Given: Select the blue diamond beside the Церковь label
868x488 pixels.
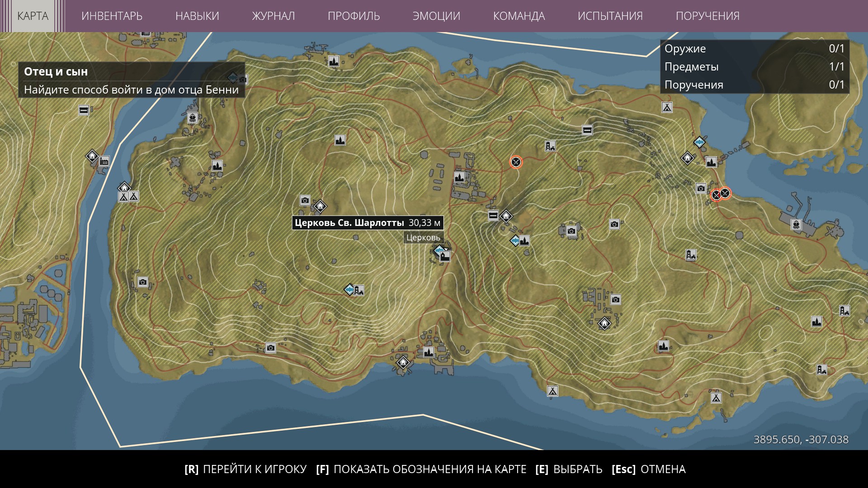Looking at the screenshot, I should 439,250.
